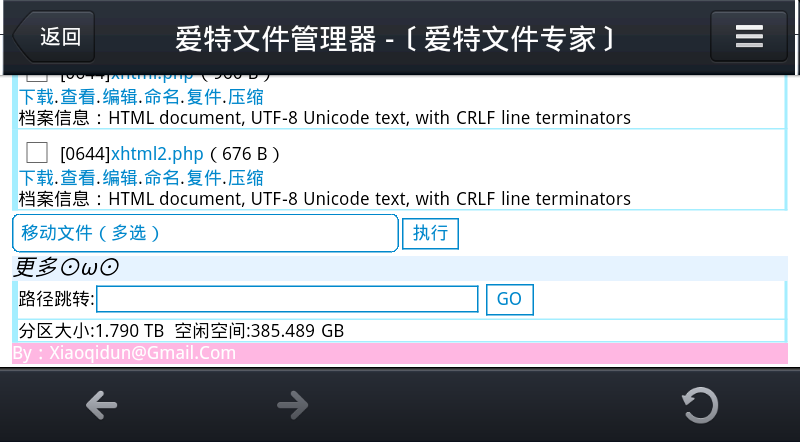Click 下载 for xhtml2.php
This screenshot has width=800, height=442.
tap(36, 178)
